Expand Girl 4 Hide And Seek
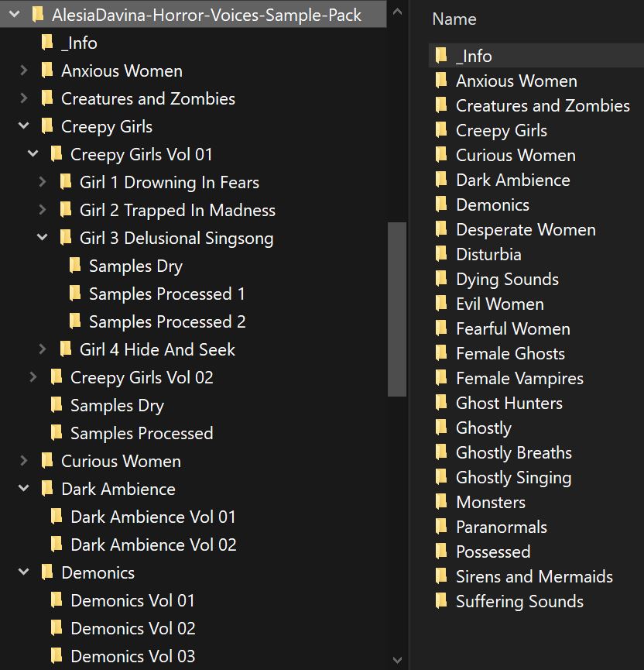Image resolution: width=644 pixels, height=670 pixels. tap(43, 349)
